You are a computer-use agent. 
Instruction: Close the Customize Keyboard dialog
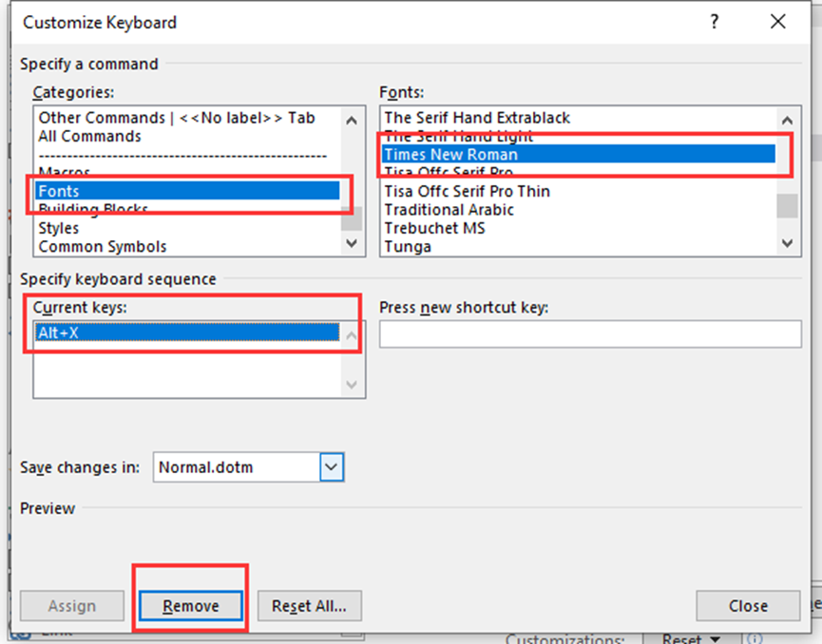[x=748, y=605]
